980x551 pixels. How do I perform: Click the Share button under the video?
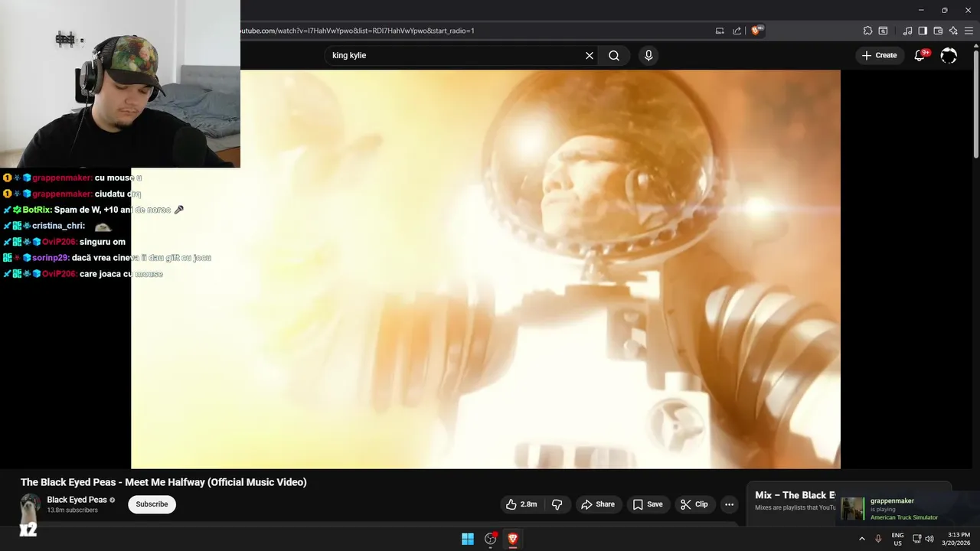click(x=598, y=504)
